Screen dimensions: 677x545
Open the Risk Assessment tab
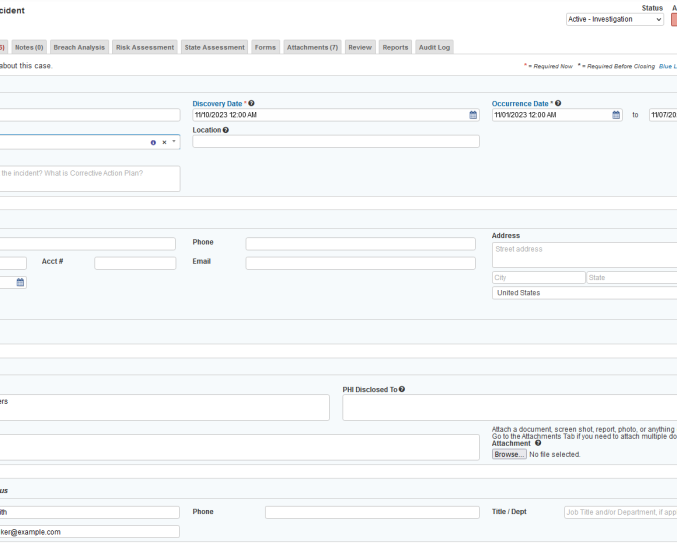point(145,47)
